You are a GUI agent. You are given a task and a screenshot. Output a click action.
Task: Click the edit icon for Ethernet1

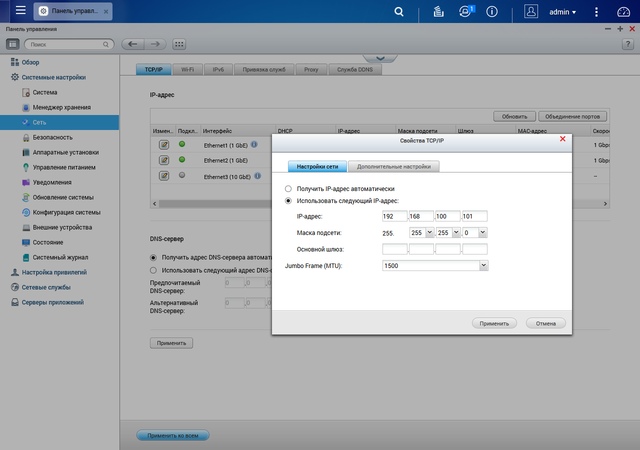coord(163,145)
